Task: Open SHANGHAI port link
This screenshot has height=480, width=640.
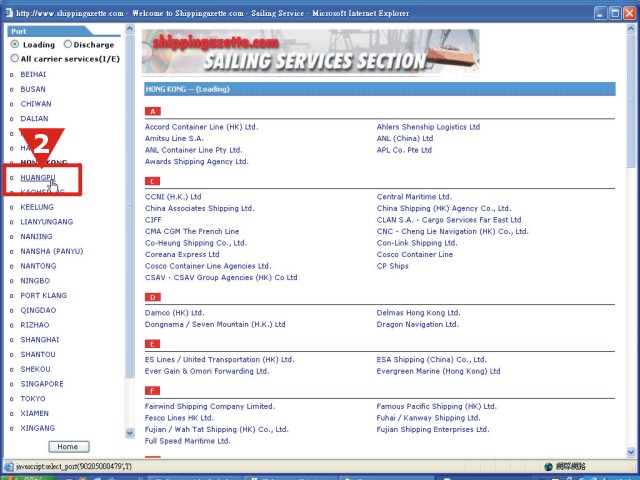Action: pos(40,340)
